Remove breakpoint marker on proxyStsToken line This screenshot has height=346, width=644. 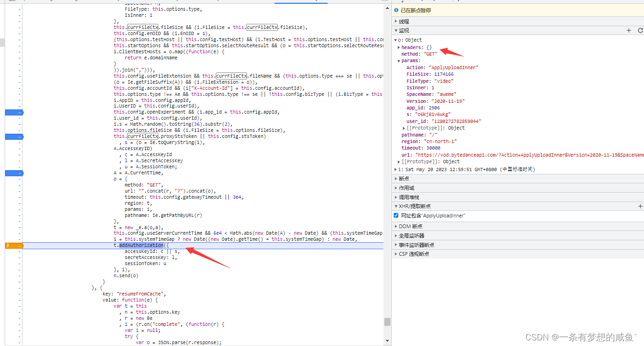pyautogui.click(x=14, y=137)
